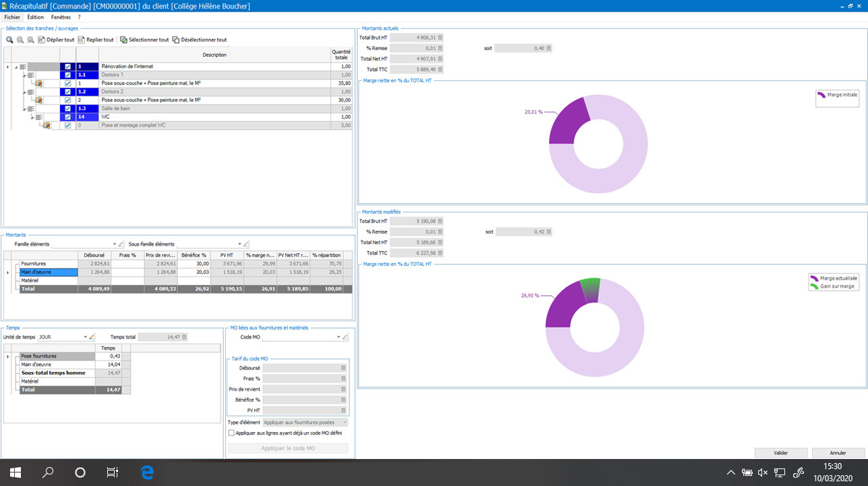The image size is (868, 486).
Task: Select the magnifier zoom icon above the tranches list
Action: point(9,40)
